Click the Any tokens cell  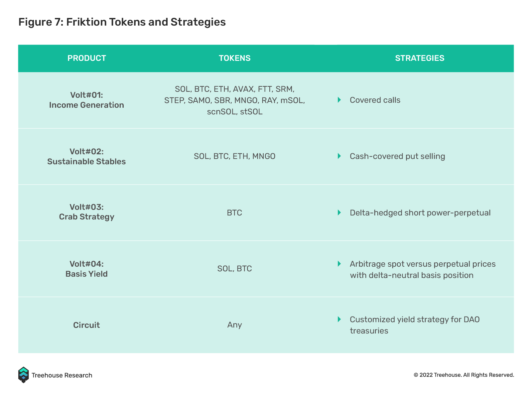tap(235, 325)
